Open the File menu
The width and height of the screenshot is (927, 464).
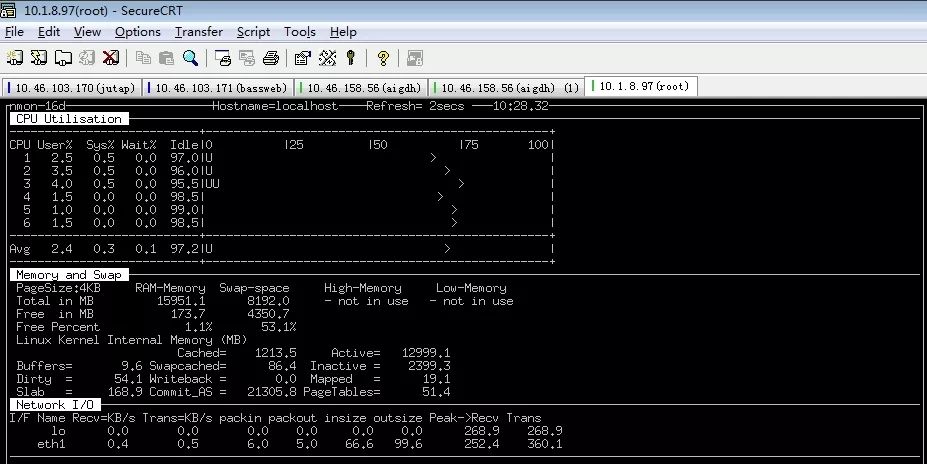click(x=14, y=32)
